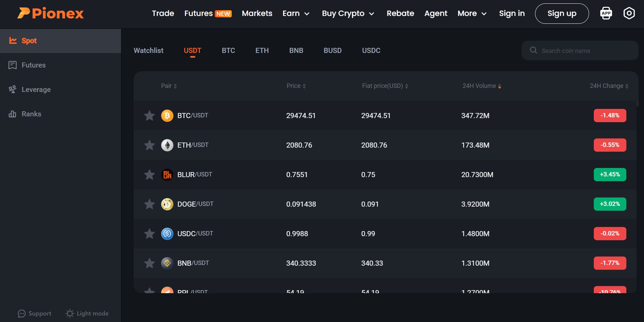This screenshot has height=322, width=644.
Task: Click the USDC coin icon
Action: (x=167, y=234)
